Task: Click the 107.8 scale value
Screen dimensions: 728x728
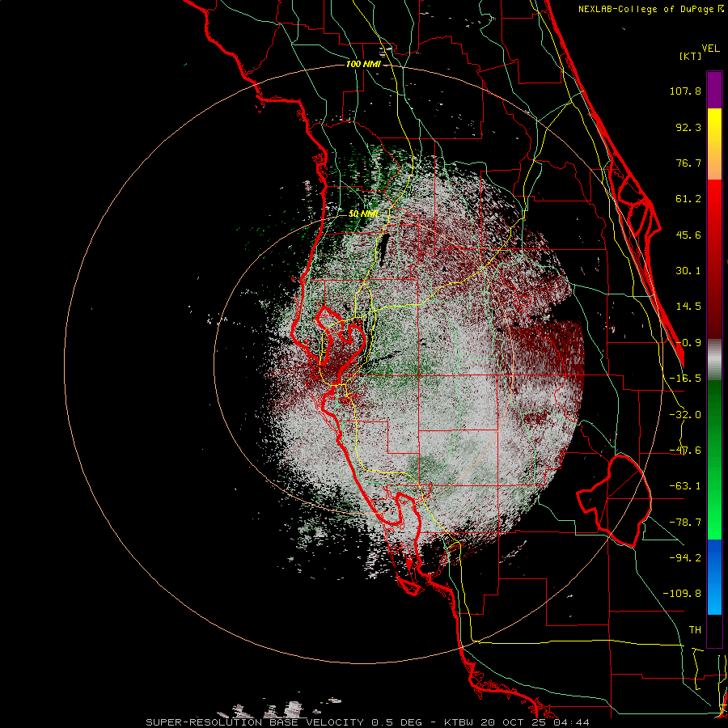Action: (x=685, y=91)
